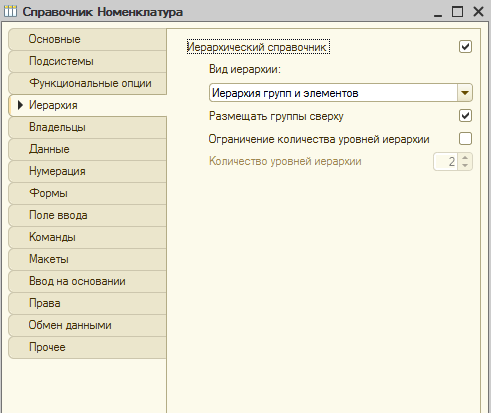Screen dimensions: 491x413
Task: Go to the Команды tab
Action: pos(87,237)
